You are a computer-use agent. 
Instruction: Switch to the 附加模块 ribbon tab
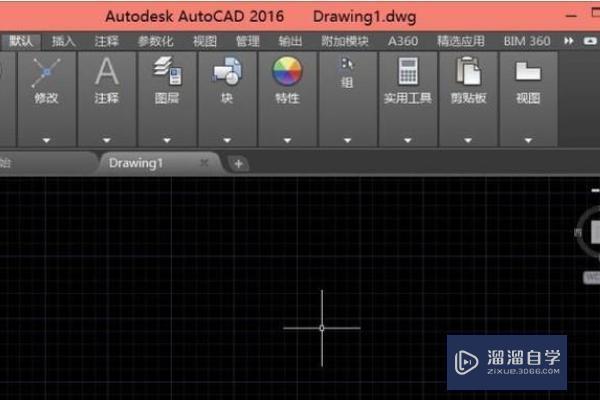pyautogui.click(x=345, y=41)
